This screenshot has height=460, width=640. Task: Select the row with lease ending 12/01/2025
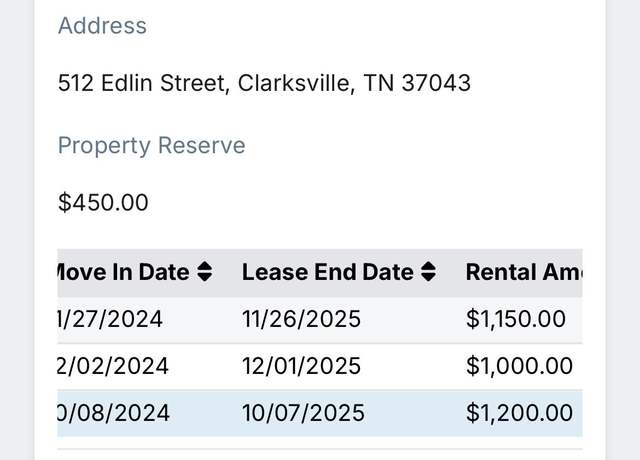320,367
